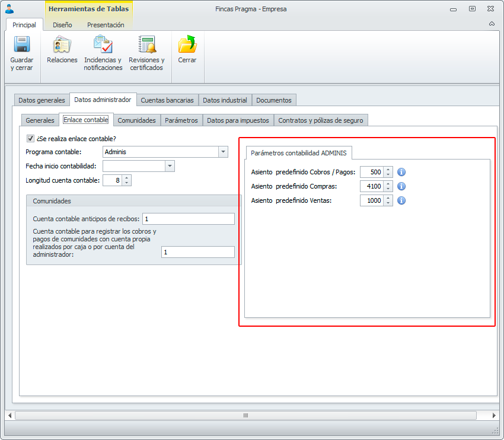Select the Datos administrador tab
Image resolution: width=504 pixels, height=440 pixels.
point(103,100)
